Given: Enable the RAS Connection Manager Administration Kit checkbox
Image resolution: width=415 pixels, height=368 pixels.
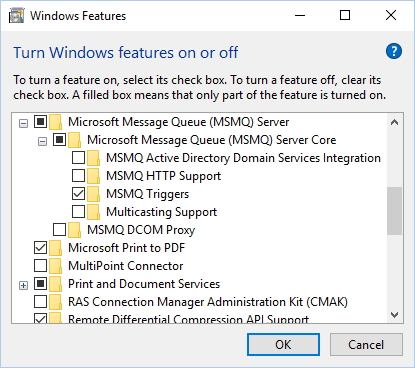Looking at the screenshot, I should coord(40,302).
